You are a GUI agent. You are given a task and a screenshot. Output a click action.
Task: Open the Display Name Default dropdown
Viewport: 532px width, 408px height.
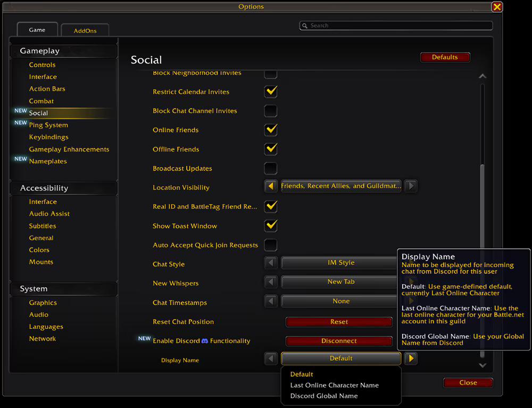(341, 359)
